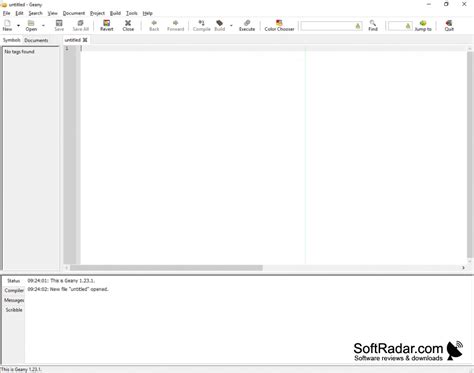This screenshot has height=373, width=474.
Task: Open the Tools menu
Action: click(x=132, y=13)
